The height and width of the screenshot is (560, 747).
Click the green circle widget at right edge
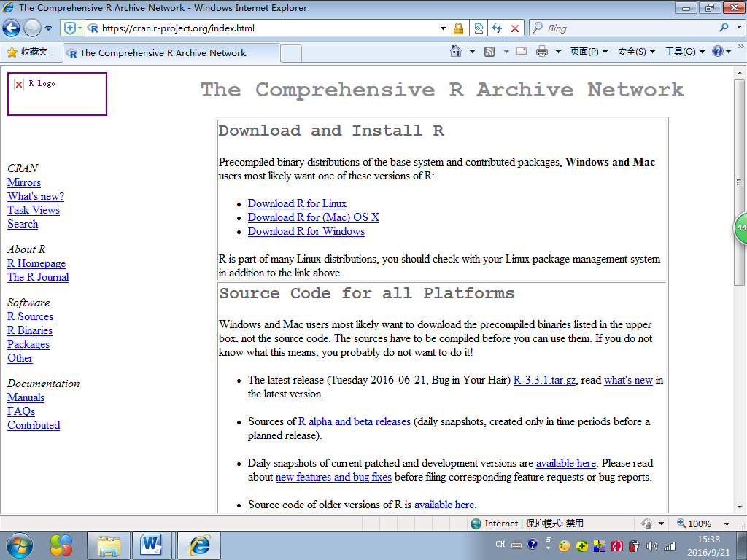pos(740,228)
